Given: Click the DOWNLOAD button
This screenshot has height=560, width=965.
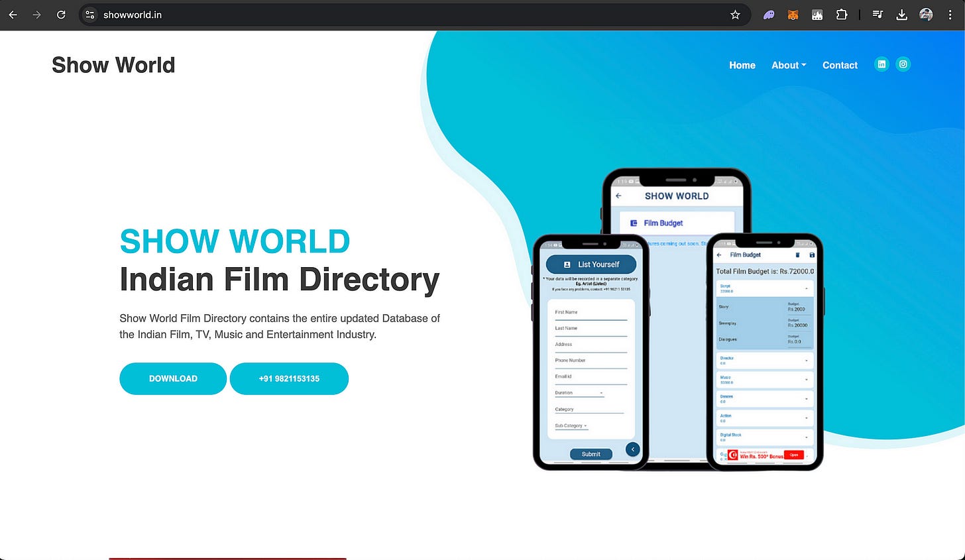Looking at the screenshot, I should click(173, 378).
